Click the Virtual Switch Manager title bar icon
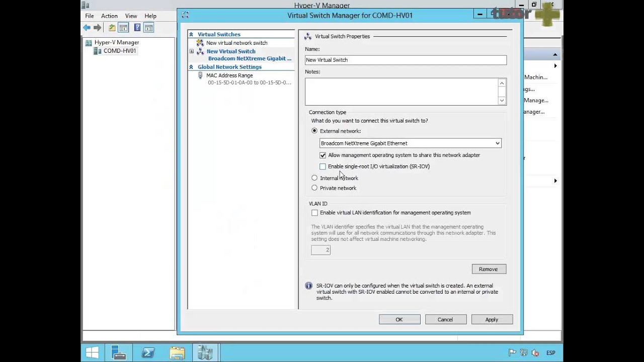 tap(185, 15)
